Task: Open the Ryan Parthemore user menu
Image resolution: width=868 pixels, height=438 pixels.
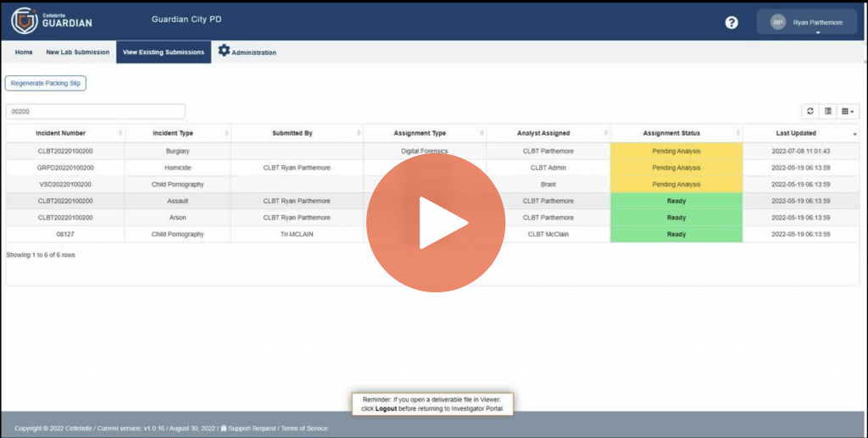Action: click(807, 23)
